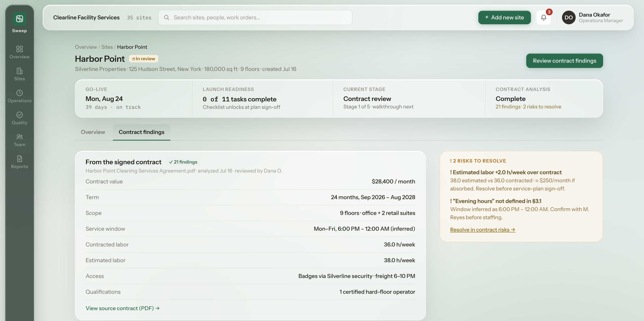Click the search magnifier icon

click(167, 17)
